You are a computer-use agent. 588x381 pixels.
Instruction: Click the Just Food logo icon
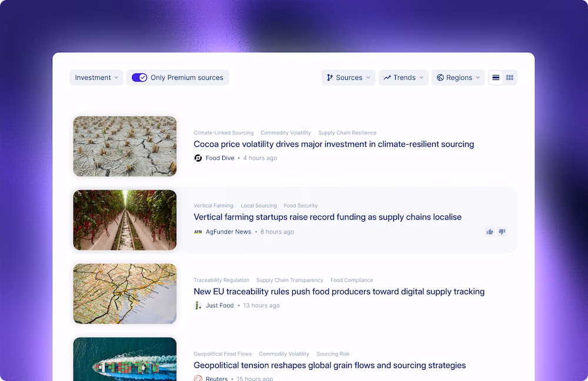pyautogui.click(x=198, y=305)
